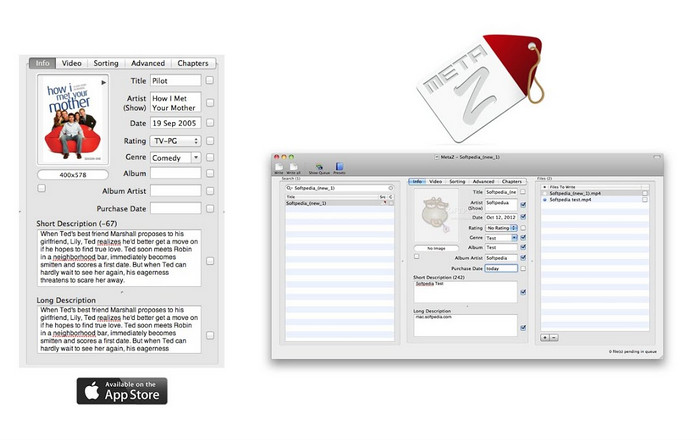Click the placeholder artwork in MetaZ window

point(436,216)
